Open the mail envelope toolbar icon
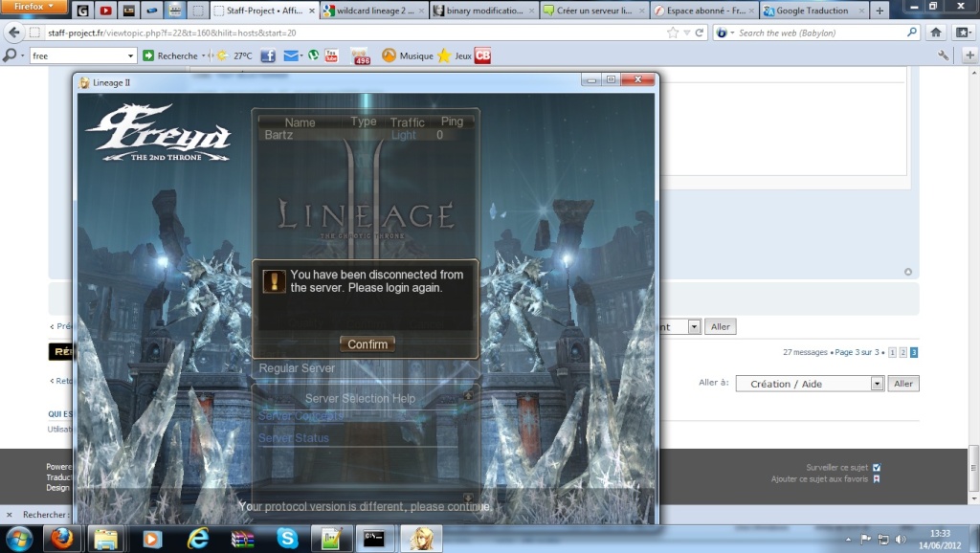This screenshot has height=553, width=980. pyautogui.click(x=291, y=55)
